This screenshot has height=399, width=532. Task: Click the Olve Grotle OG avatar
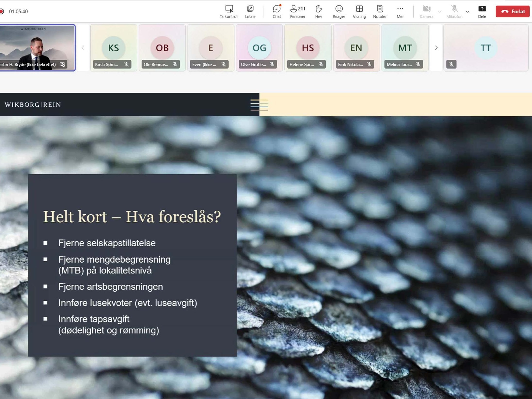(x=259, y=48)
